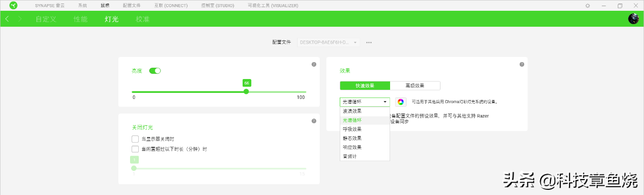Check 当闲置超过以下时长 checkbox
Viewport: 644px width, 195px height.
click(x=135, y=149)
